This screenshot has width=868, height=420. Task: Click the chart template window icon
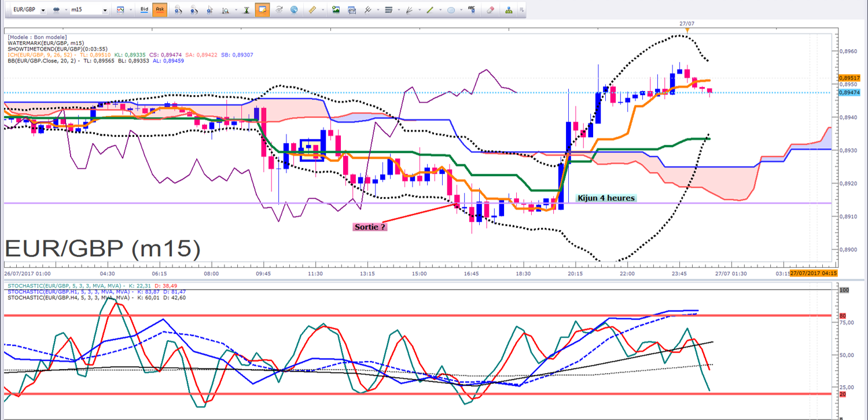[x=351, y=10]
